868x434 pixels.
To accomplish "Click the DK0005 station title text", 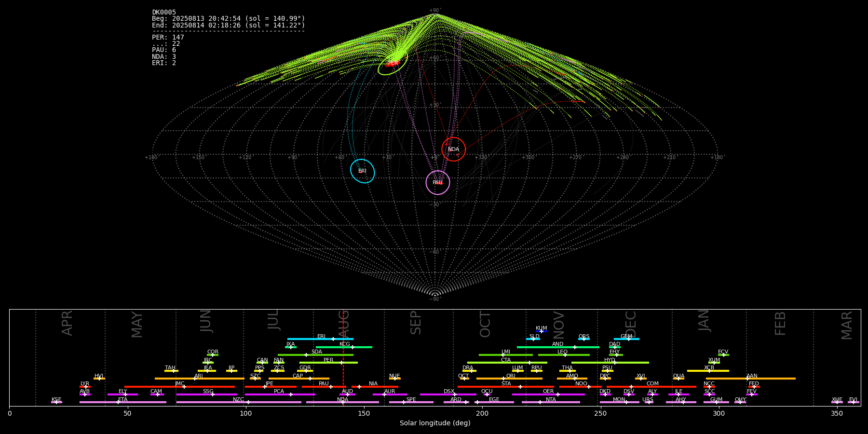I will pyautogui.click(x=164, y=12).
